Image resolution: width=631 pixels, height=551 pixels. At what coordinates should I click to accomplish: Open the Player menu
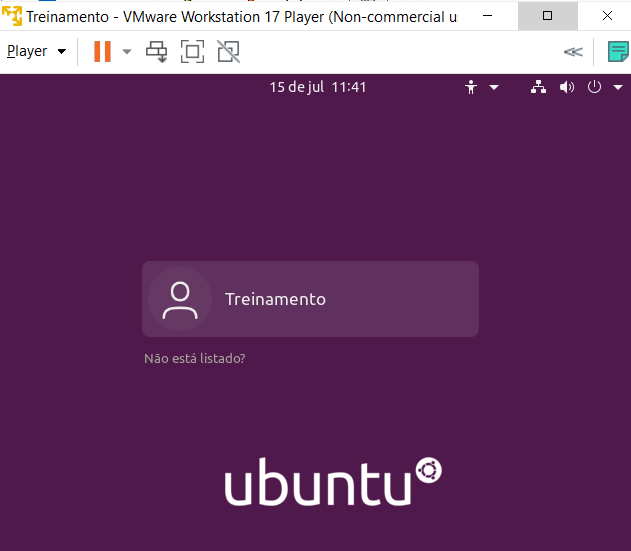tap(36, 52)
